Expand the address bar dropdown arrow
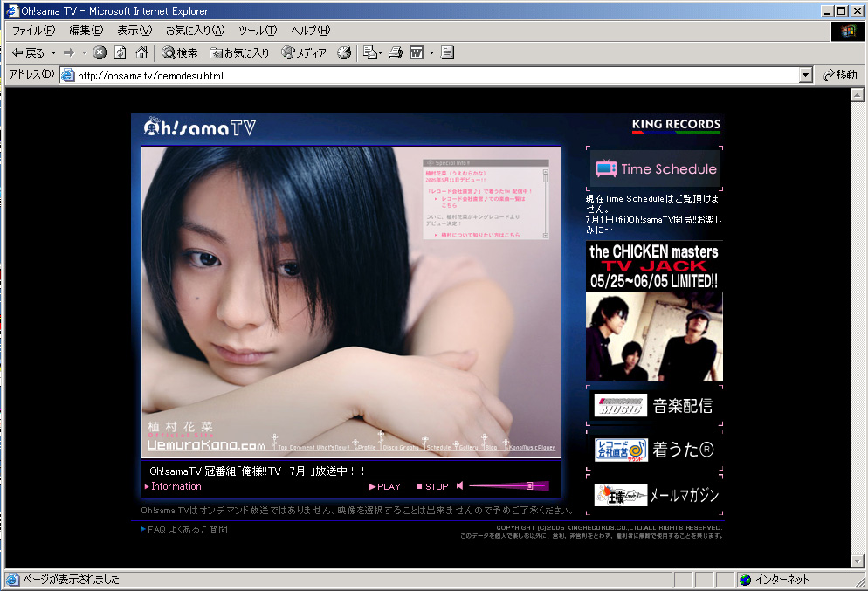Viewport: 868px width, 591px height. click(x=806, y=76)
